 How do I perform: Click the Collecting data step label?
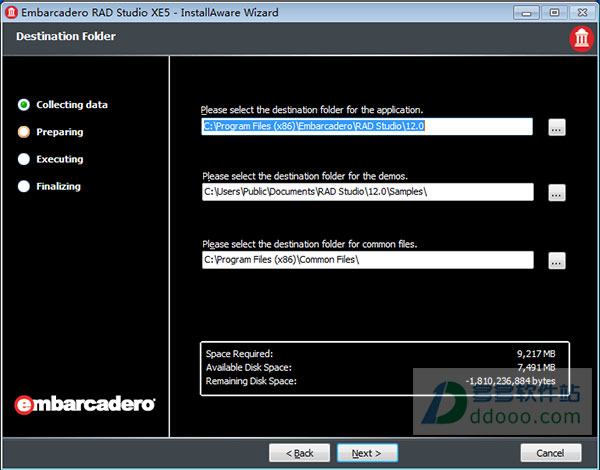pyautogui.click(x=72, y=105)
